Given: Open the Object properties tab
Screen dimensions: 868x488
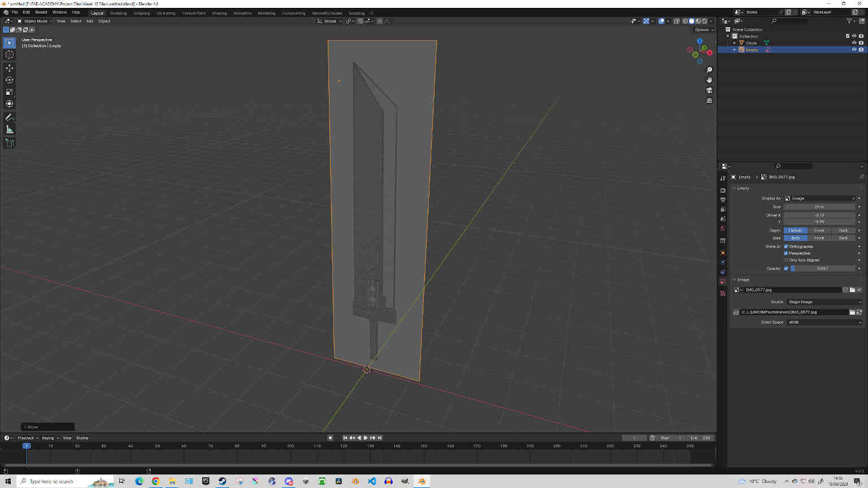Looking at the screenshot, I should 723,252.
